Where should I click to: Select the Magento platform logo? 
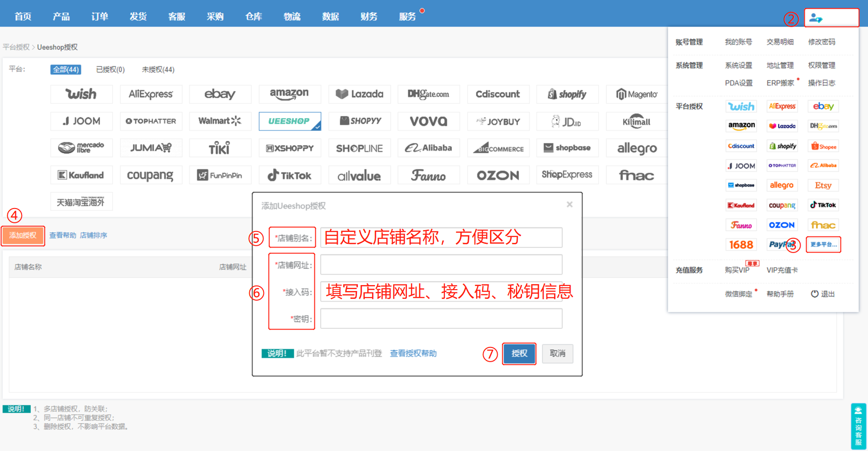click(637, 94)
